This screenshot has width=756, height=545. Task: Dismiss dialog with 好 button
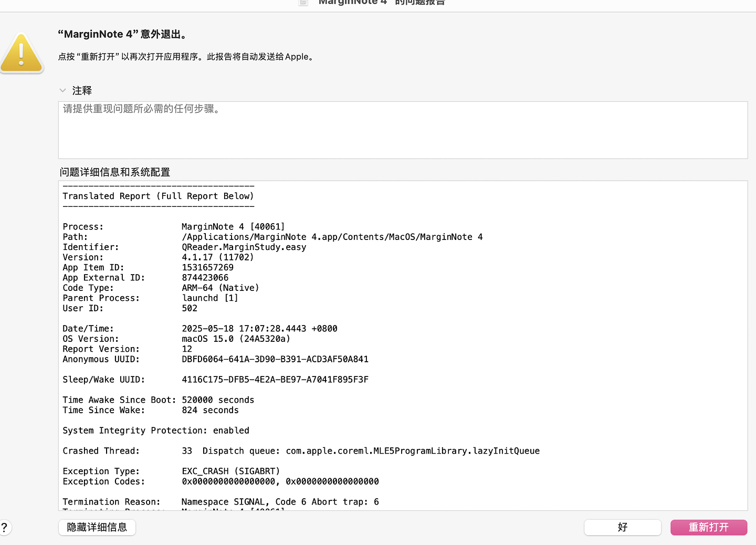click(623, 527)
